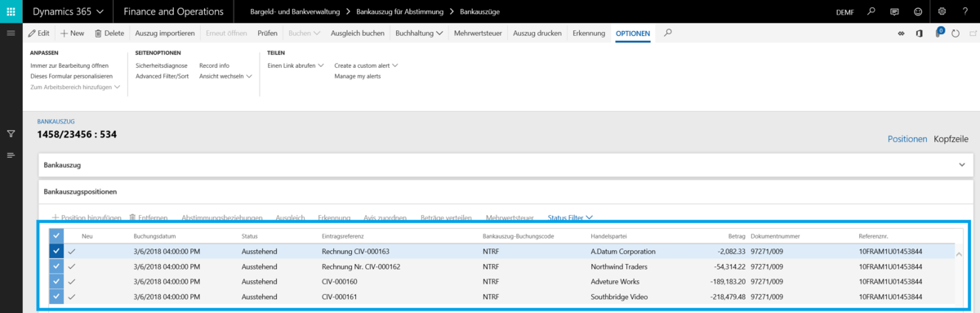The width and height of the screenshot is (980, 313).
Task: Open the filter pane funnel icon
Action: [x=11, y=133]
